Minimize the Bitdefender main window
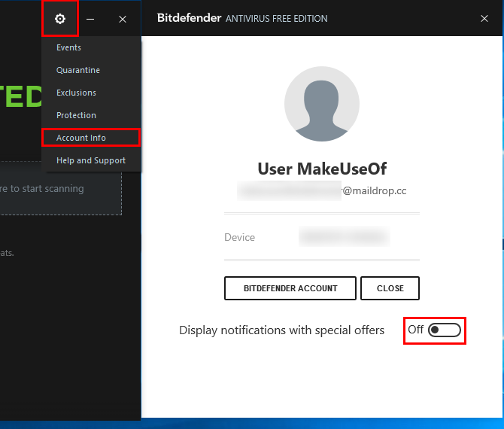504x429 pixels. point(90,19)
